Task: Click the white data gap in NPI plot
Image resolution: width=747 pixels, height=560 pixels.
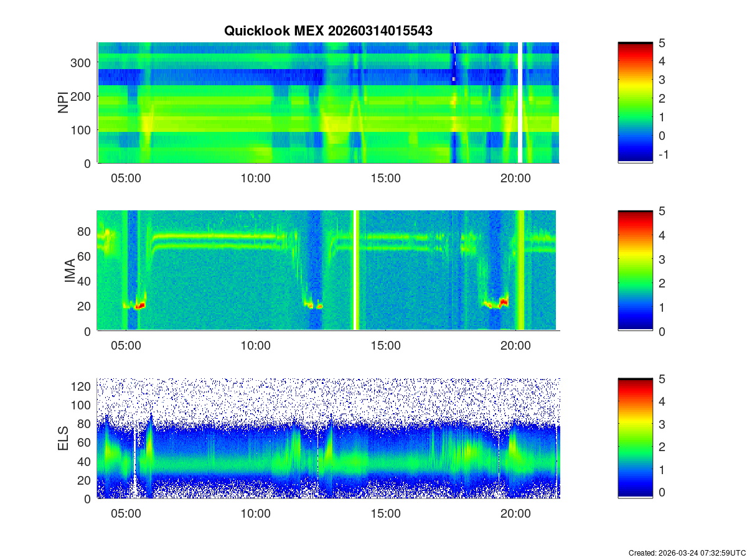Action: coord(520,103)
